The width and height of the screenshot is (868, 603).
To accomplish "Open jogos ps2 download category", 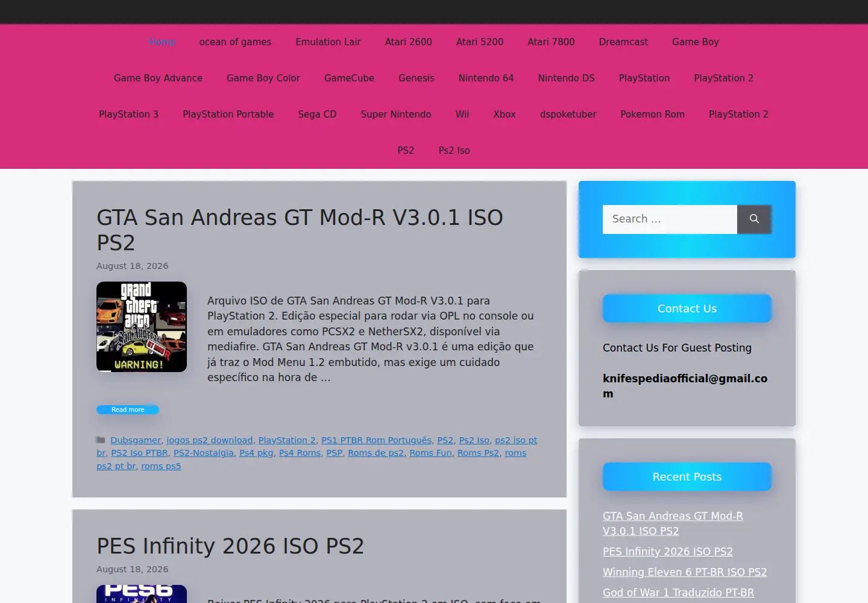I will pos(210,440).
